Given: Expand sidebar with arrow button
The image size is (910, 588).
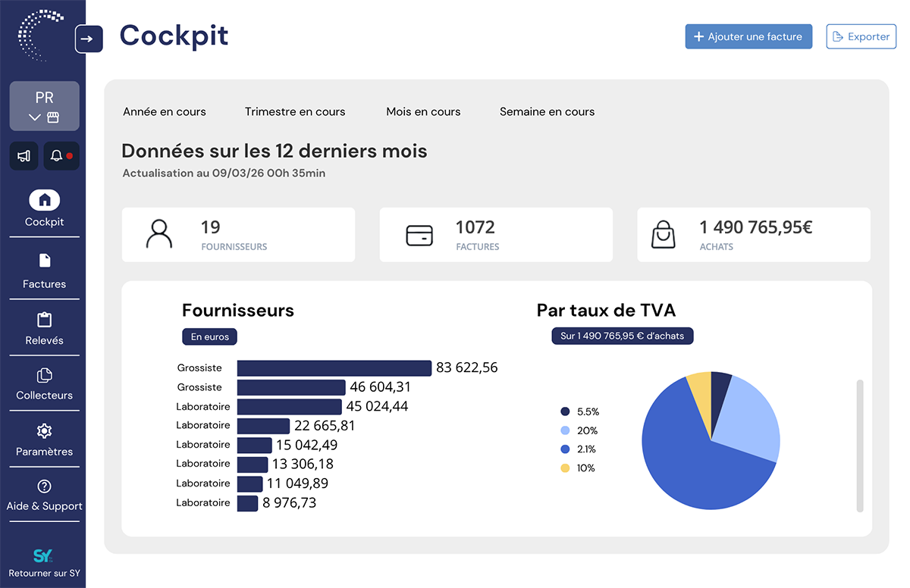Looking at the screenshot, I should click(x=89, y=39).
